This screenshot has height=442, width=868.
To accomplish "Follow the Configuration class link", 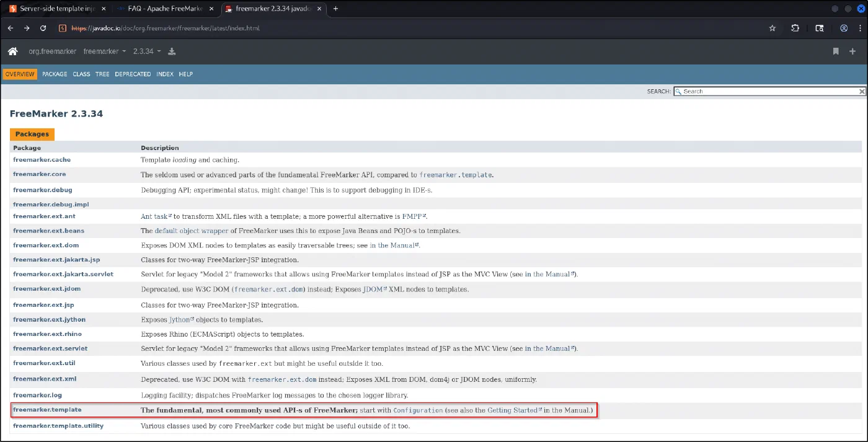I will pos(418,410).
